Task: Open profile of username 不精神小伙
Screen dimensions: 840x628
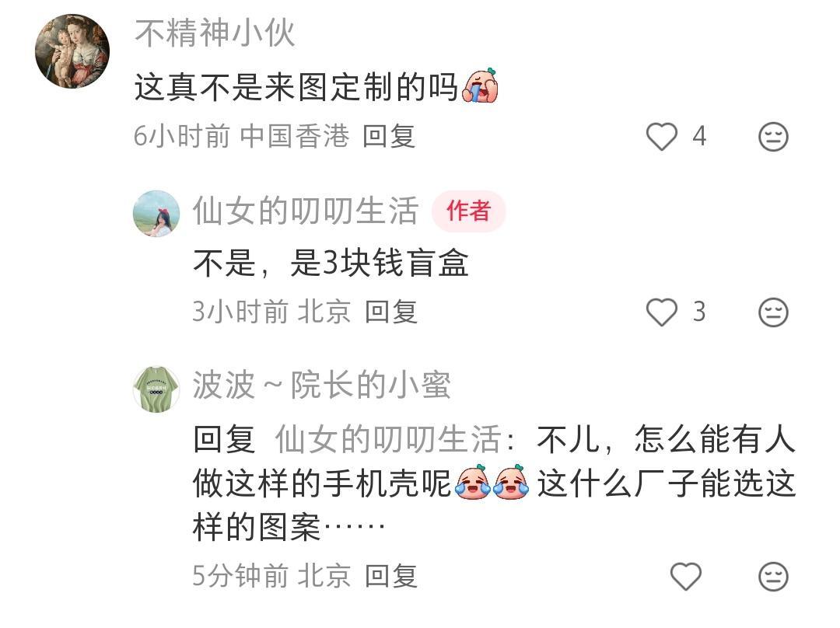Action: [x=215, y=33]
